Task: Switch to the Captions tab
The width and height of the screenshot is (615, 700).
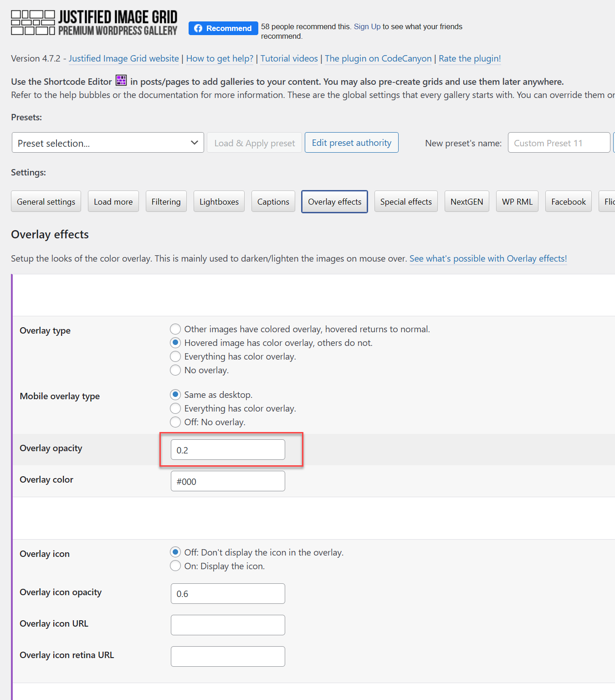Action: tap(273, 201)
